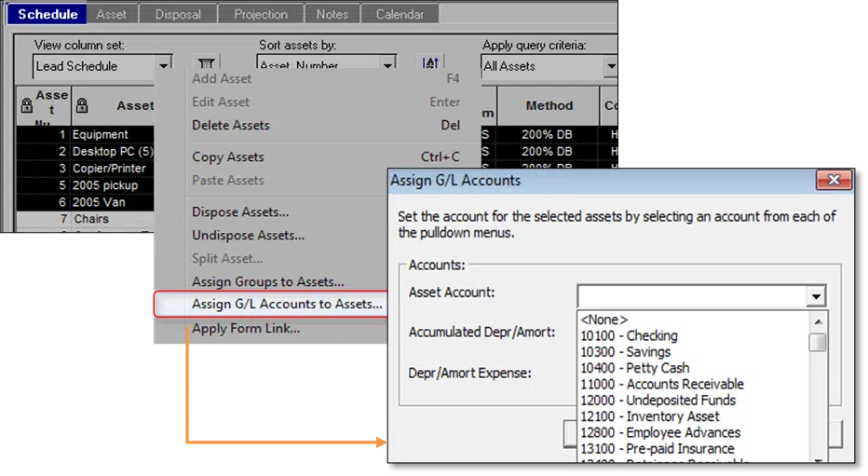Expand the Lead Schedule column set dropdown
868x476 pixels.
(x=163, y=66)
